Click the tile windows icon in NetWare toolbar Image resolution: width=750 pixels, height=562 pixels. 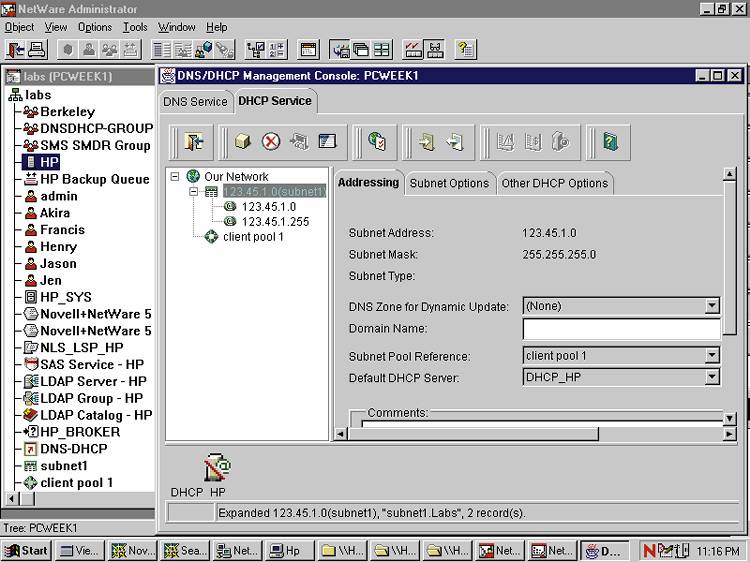pyautogui.click(x=381, y=50)
